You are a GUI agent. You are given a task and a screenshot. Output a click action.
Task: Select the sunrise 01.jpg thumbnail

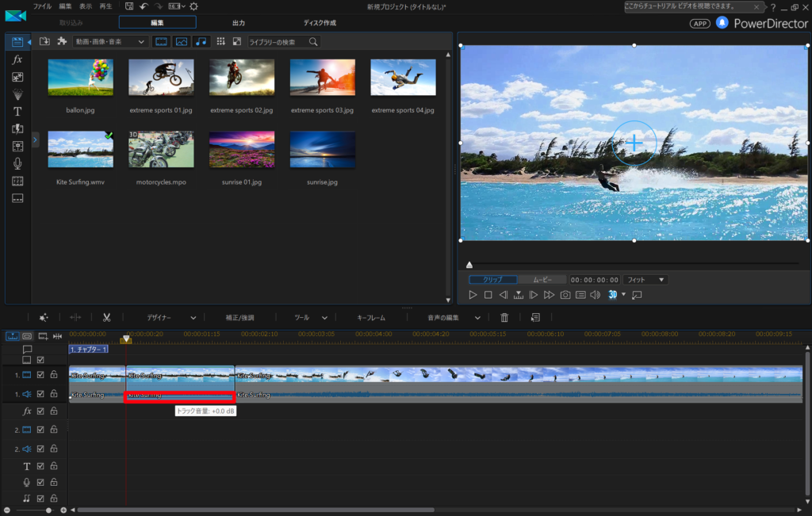coord(242,150)
